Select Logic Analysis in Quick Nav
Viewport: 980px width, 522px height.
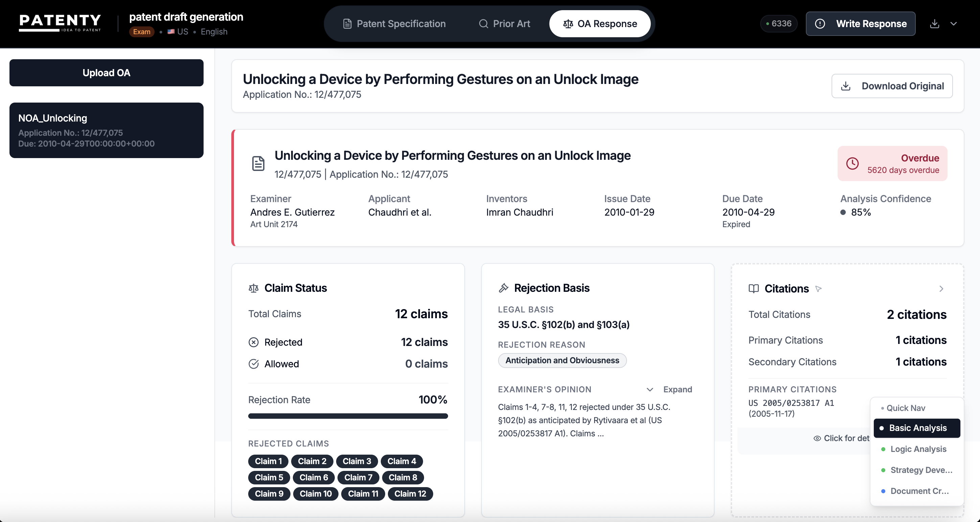point(918,449)
